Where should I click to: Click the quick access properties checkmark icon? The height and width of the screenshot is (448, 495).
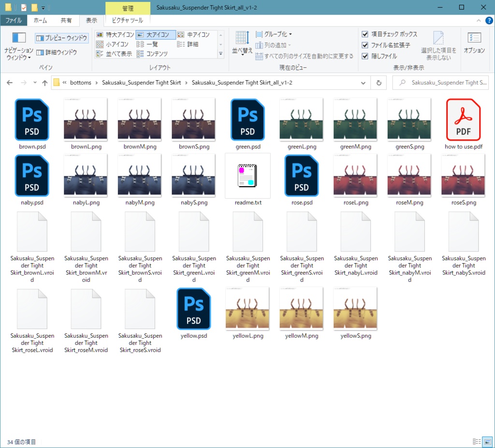(24, 7)
